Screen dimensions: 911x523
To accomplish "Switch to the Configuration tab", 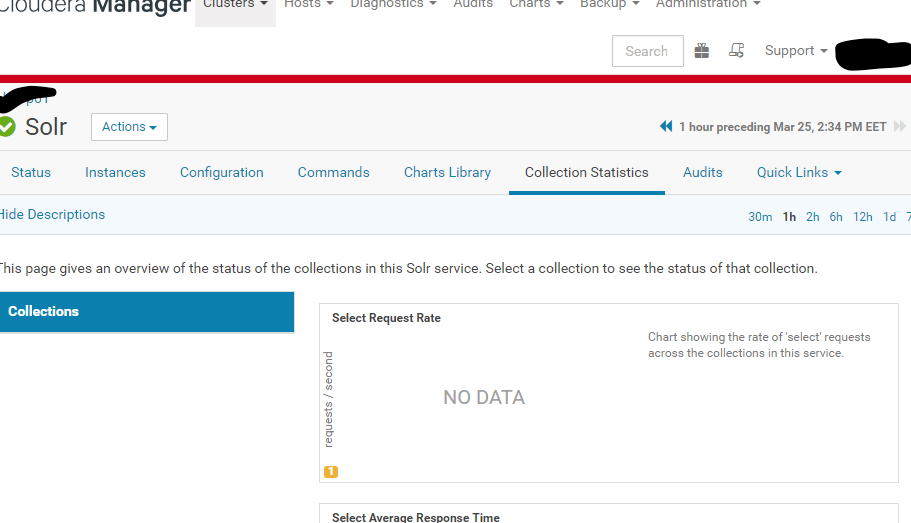I will 221,173.
